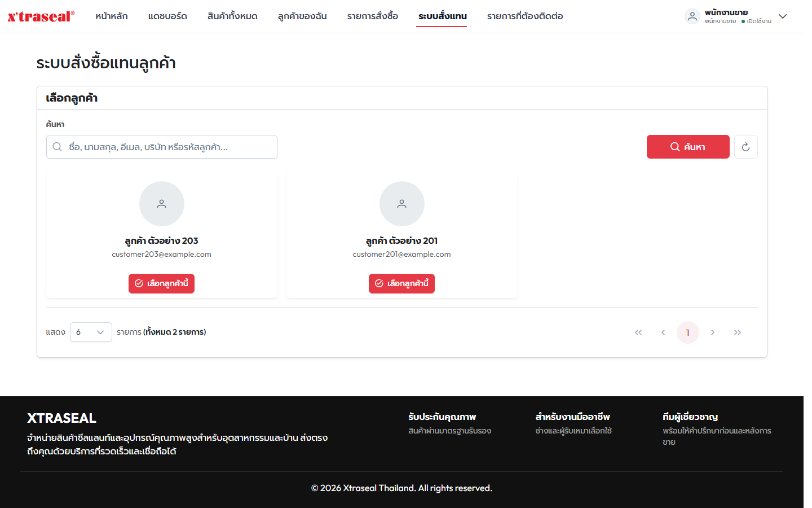
Task: Go to the first page of results
Action: (x=638, y=332)
